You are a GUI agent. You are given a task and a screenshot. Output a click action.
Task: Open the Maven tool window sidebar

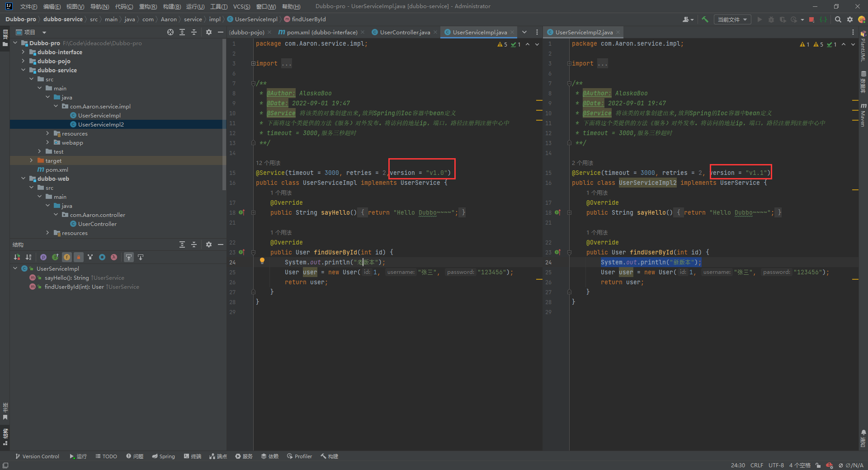(x=863, y=116)
